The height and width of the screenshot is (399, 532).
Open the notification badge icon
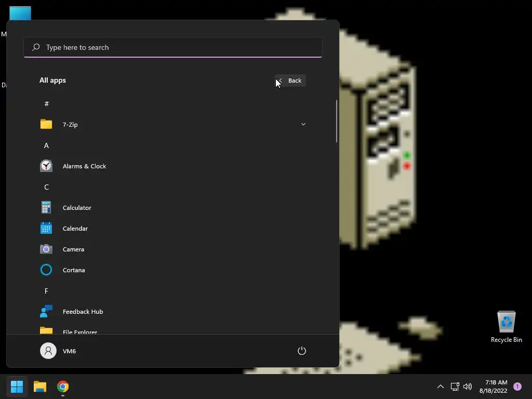pos(517,387)
